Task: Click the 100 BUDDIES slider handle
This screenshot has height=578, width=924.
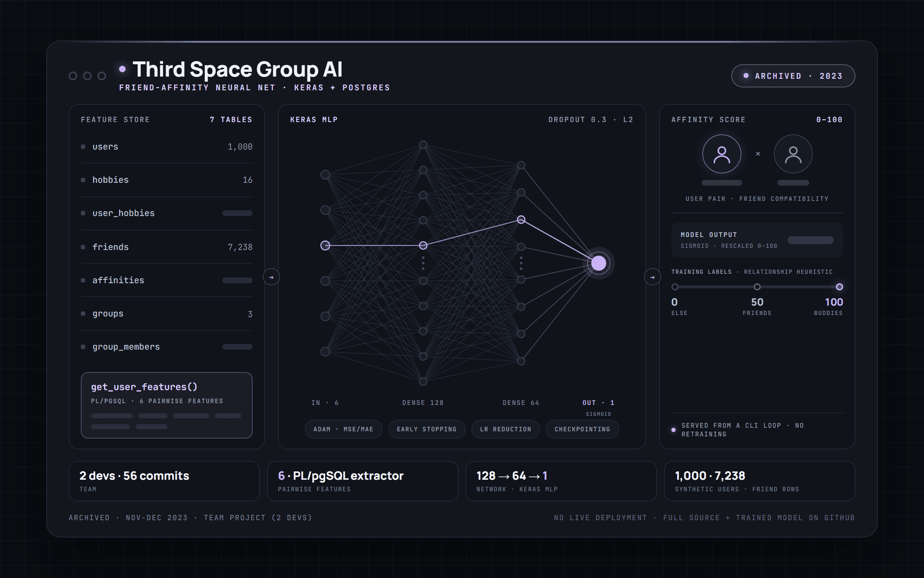Action: click(839, 287)
